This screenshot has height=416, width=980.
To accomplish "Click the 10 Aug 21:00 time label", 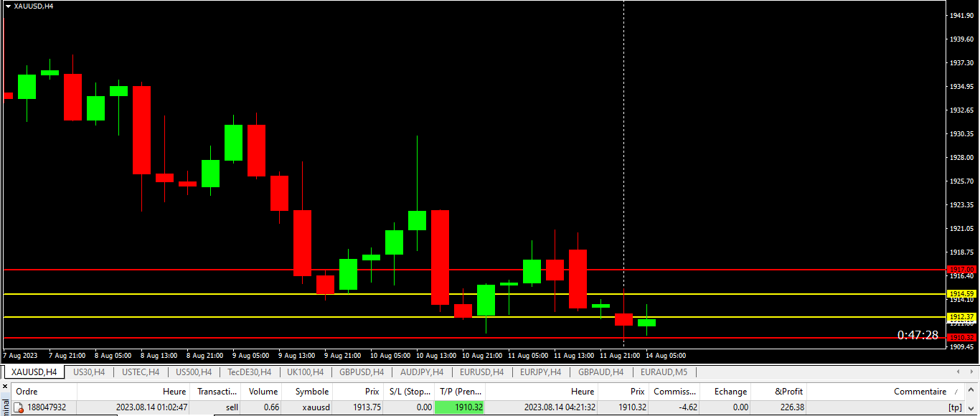I will tap(483, 356).
